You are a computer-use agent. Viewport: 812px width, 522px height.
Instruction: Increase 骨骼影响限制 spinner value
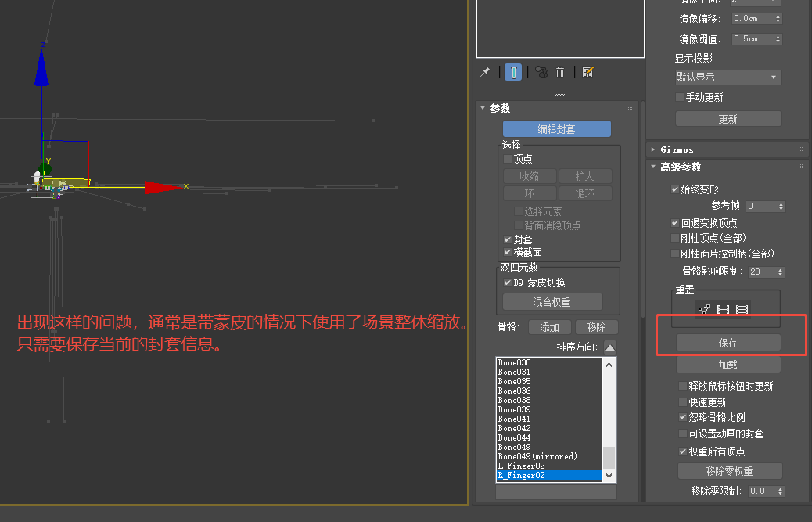781,269
